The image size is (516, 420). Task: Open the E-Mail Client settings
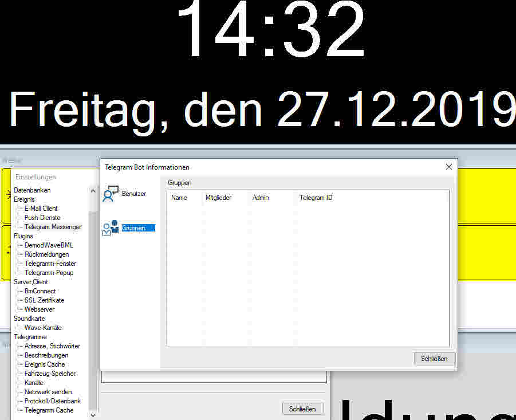coord(41,209)
